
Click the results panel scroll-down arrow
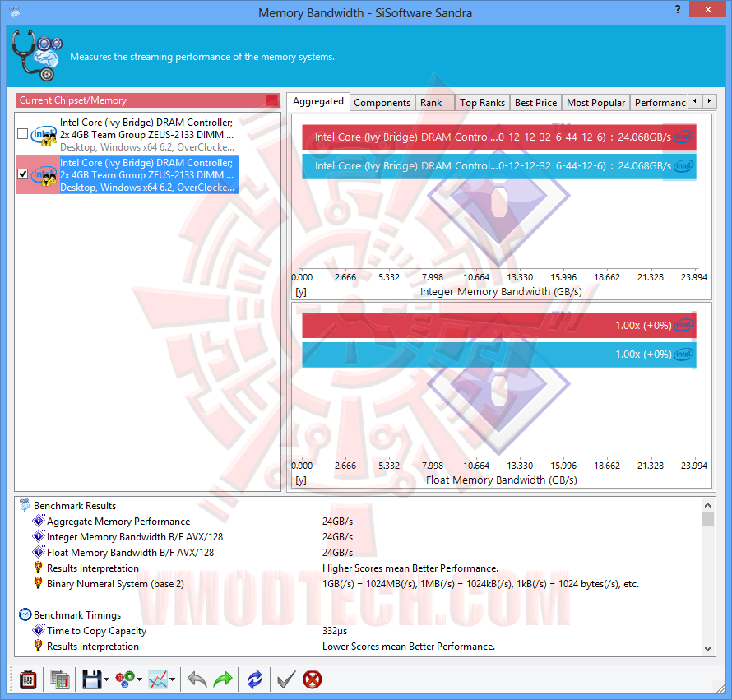(x=707, y=649)
